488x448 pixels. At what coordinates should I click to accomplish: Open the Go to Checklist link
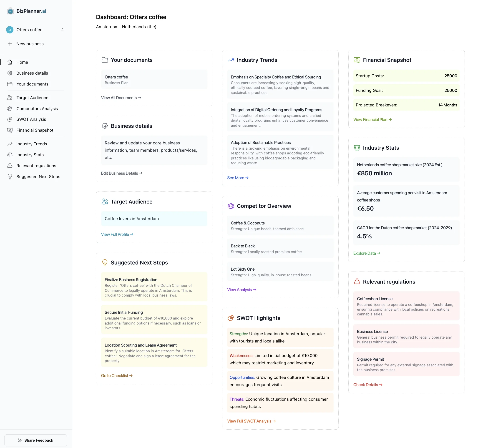[x=116, y=375]
